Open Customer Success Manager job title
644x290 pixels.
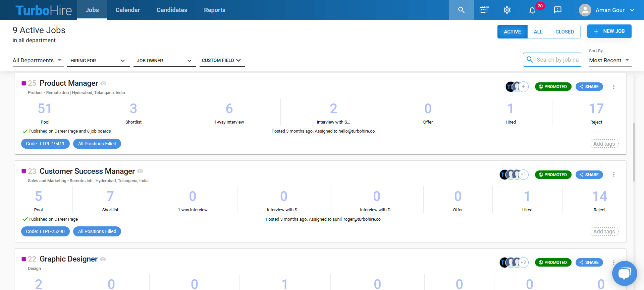pyautogui.click(x=87, y=171)
